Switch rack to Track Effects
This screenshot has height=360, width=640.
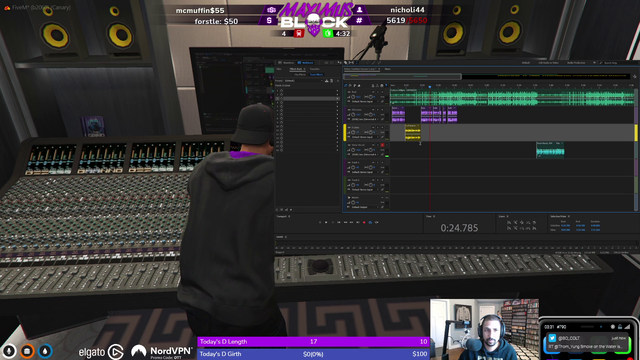point(316,75)
